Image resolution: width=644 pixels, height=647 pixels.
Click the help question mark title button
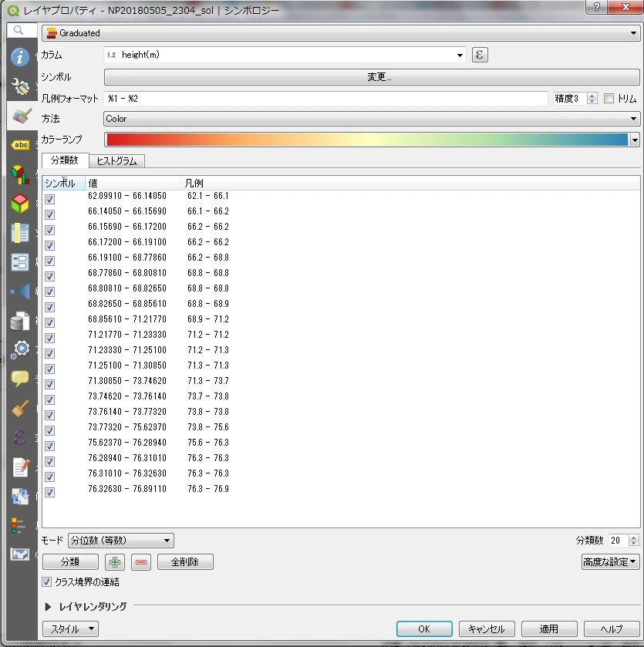[x=596, y=7]
